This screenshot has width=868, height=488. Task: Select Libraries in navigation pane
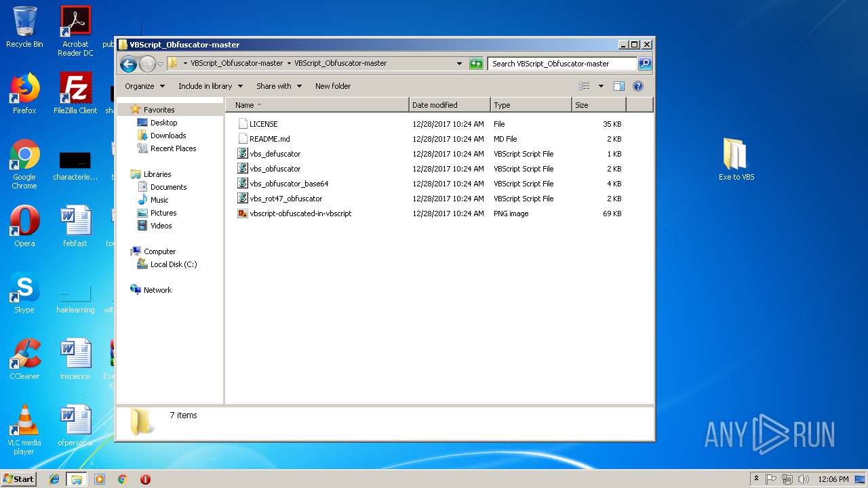157,174
